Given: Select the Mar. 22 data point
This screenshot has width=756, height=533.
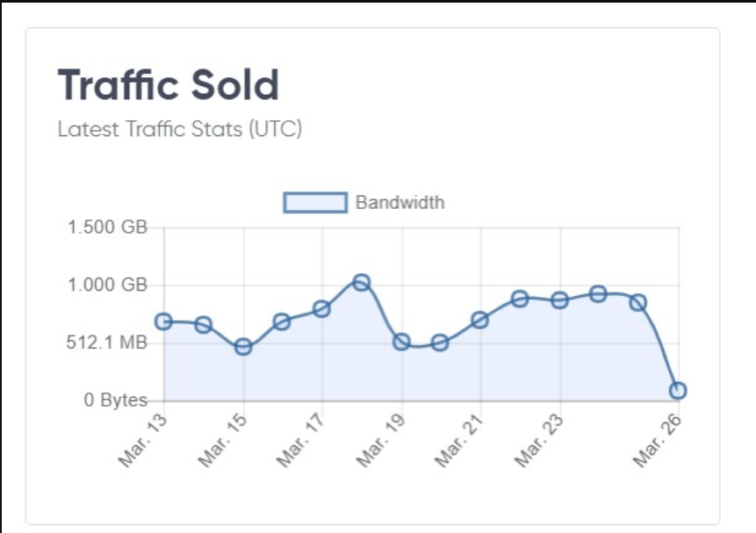Looking at the screenshot, I should pos(520,299).
